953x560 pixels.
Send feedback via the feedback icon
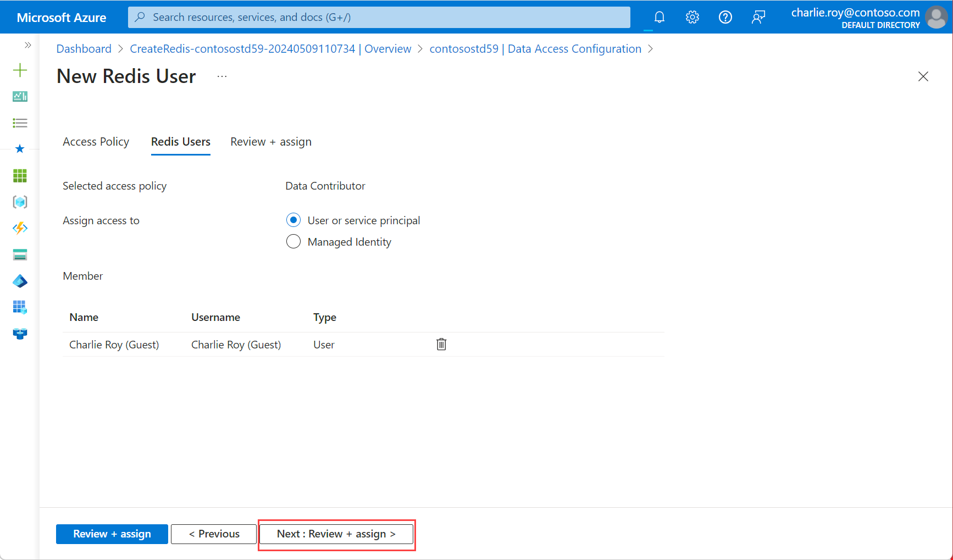pyautogui.click(x=758, y=16)
